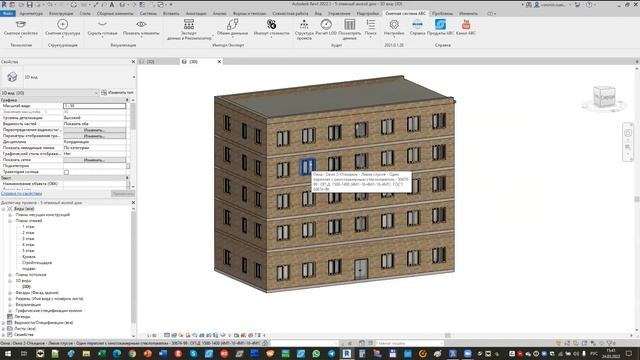Viewport: 640px width, 360px height.
Task: Switch to the Архитектура ribbon tab
Action: tap(31, 13)
